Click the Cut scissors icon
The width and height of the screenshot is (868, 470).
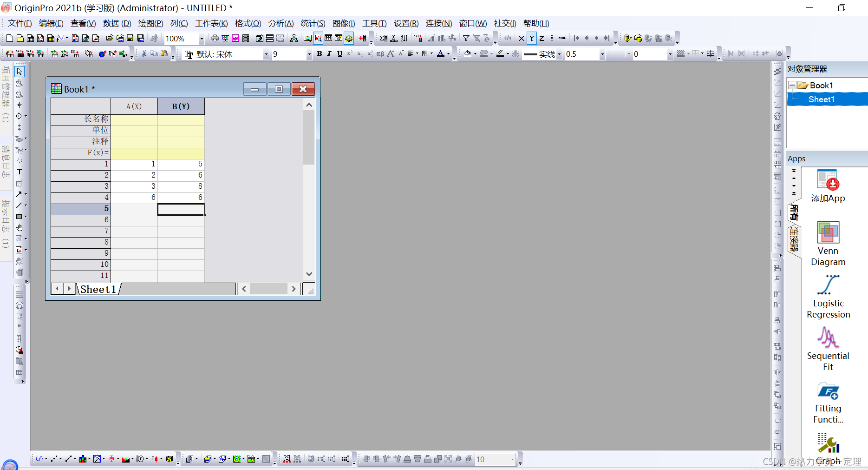click(x=144, y=54)
